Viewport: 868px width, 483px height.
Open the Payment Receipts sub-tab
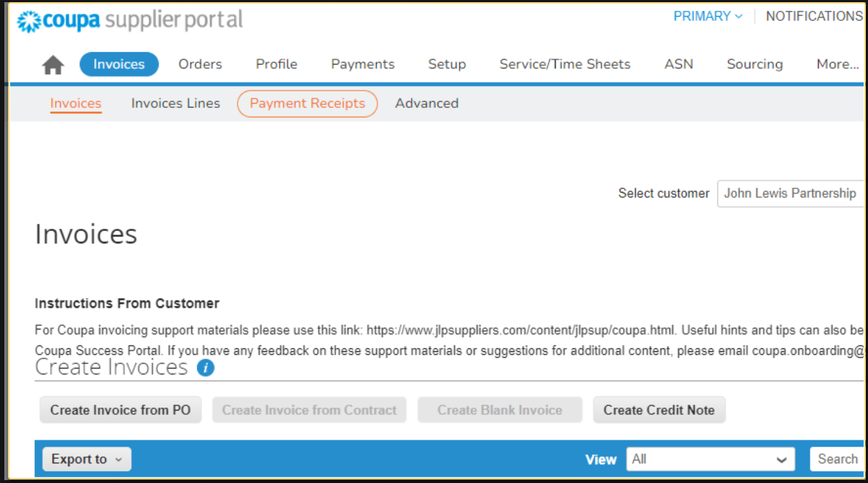pyautogui.click(x=307, y=104)
